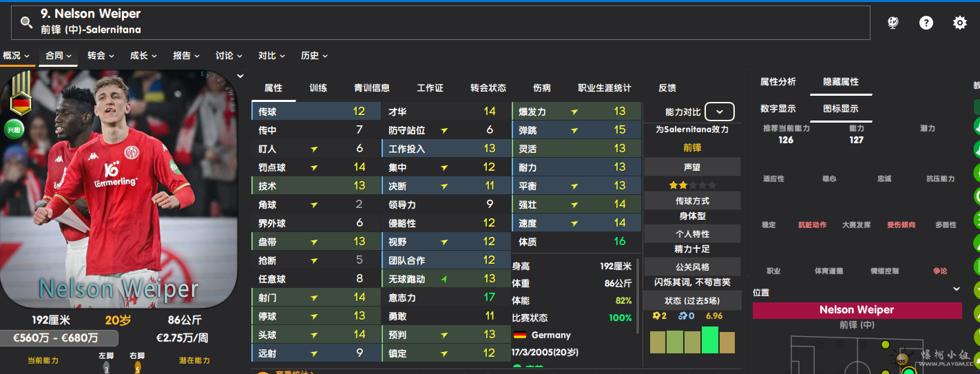Open the settings gear icon
The height and width of the screenshot is (374, 980).
pyautogui.click(x=959, y=23)
